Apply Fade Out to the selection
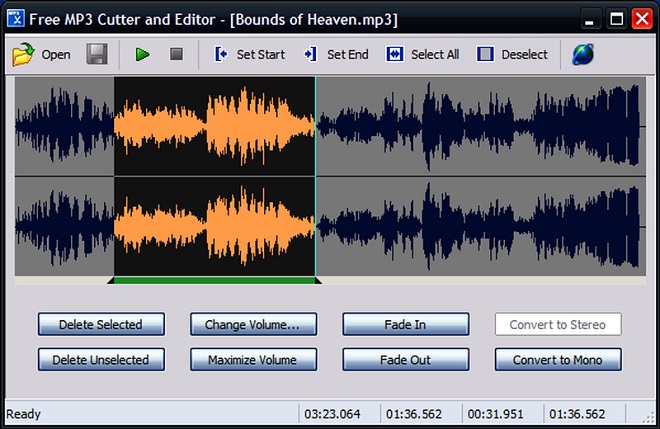Screen dimensions: 660x429 (406, 360)
